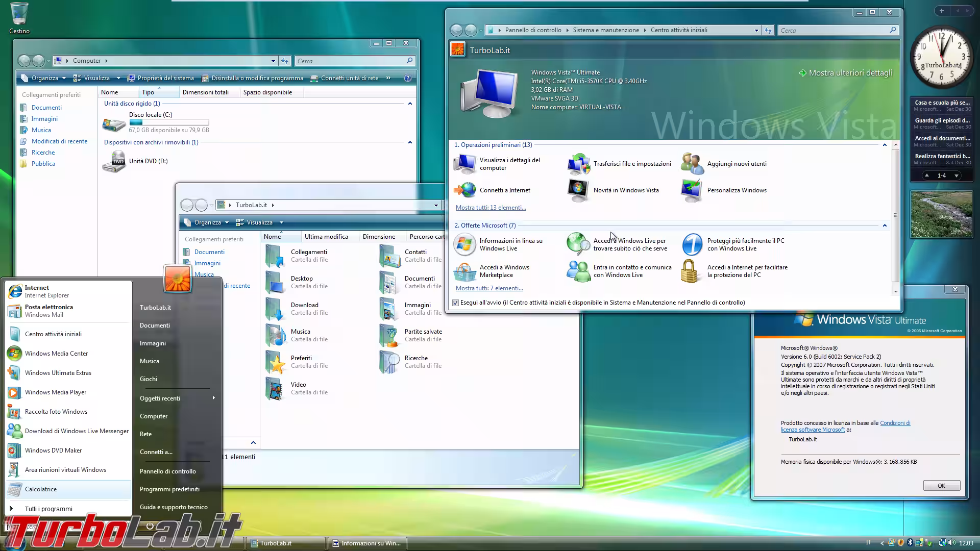Select the 'Connetti a Internet' icon
This screenshot has width=980, height=551.
click(464, 190)
